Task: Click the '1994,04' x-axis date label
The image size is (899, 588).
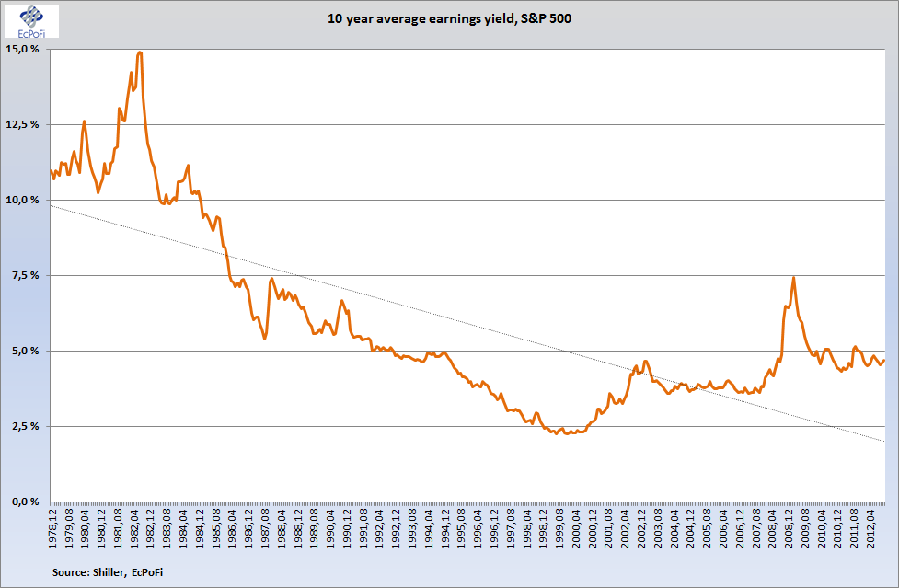Action: [429, 528]
